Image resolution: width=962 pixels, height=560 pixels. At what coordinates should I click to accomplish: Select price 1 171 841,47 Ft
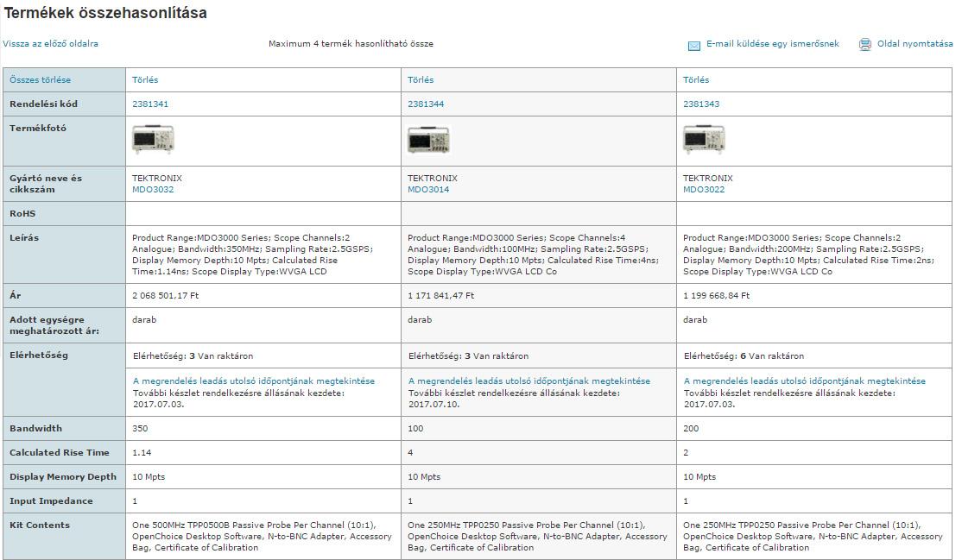pos(440,296)
